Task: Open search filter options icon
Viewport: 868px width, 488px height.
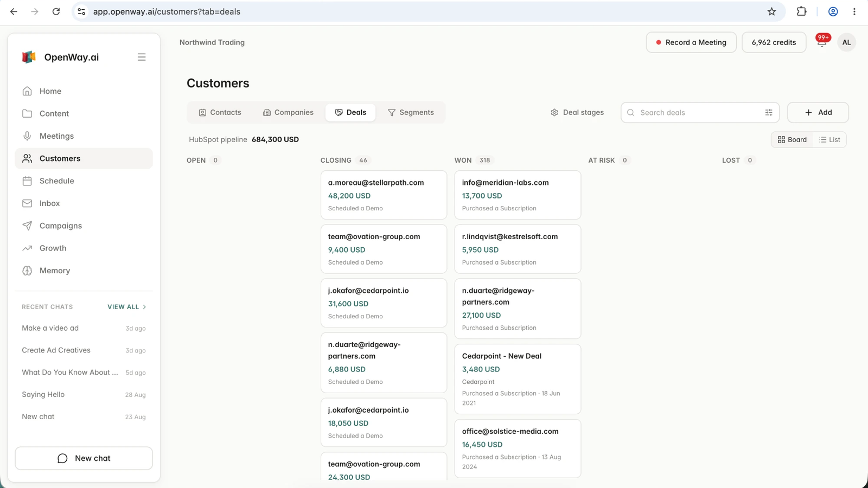Action: click(769, 112)
